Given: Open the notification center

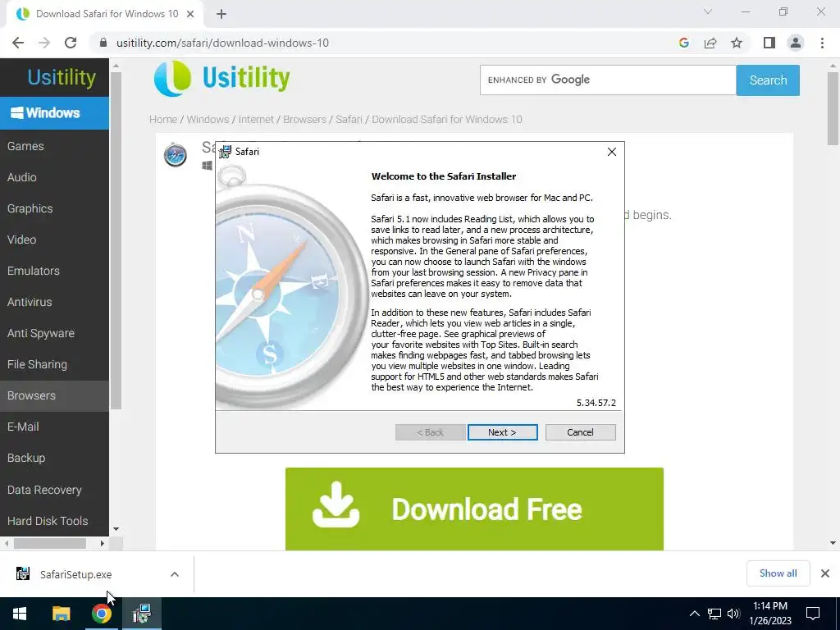Looking at the screenshot, I should (x=813, y=614).
